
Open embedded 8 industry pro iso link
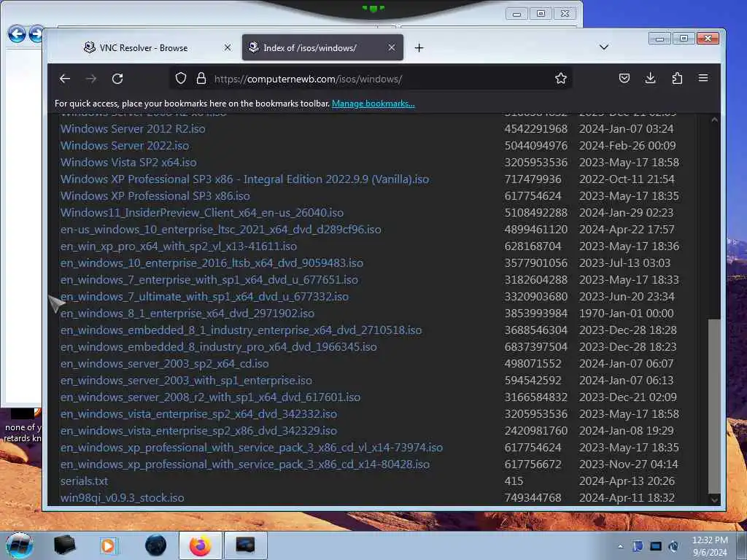point(219,346)
